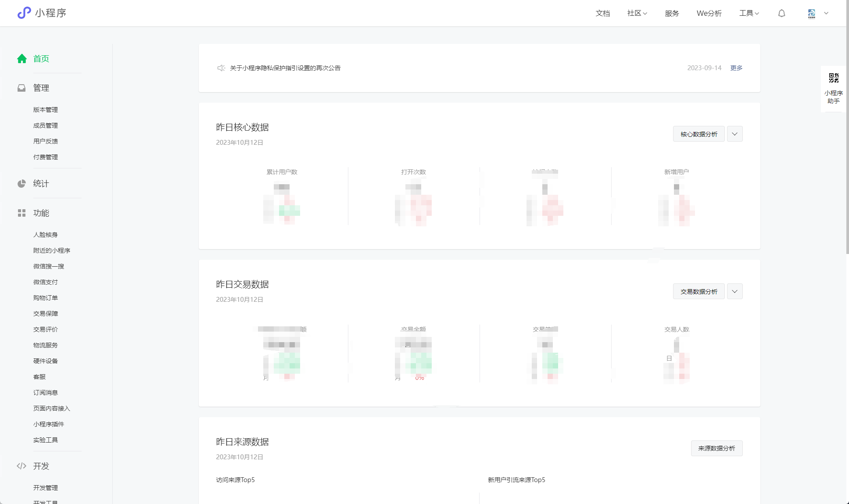849x504 pixels.
Task: Open the 文档 top menu item
Action: pyautogui.click(x=602, y=14)
